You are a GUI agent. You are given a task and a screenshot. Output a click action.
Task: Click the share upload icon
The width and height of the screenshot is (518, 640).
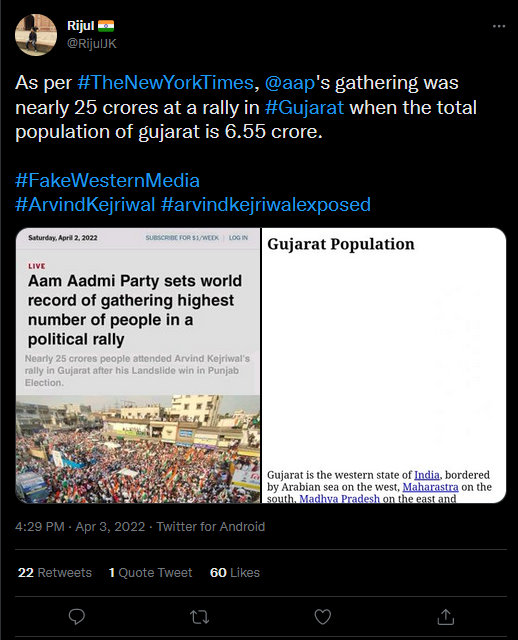[x=445, y=617]
